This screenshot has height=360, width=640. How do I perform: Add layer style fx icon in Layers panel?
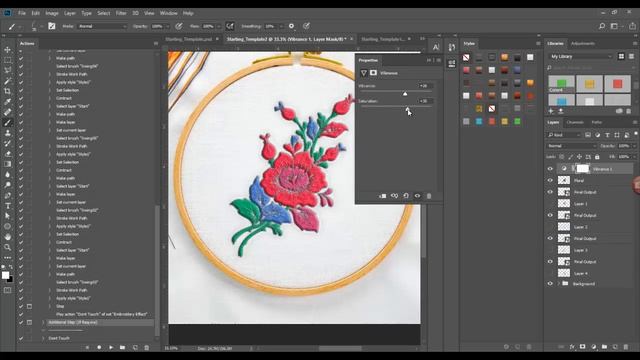(x=572, y=347)
